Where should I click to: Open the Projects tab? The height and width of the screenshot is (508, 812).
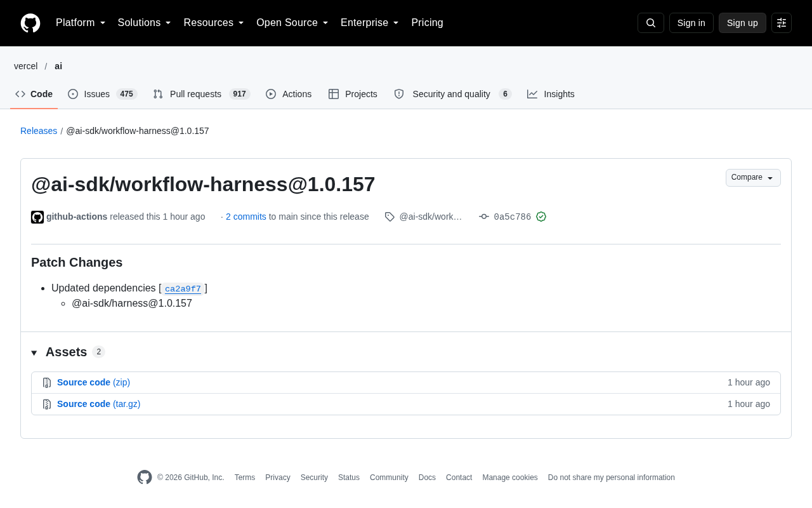pos(353,94)
